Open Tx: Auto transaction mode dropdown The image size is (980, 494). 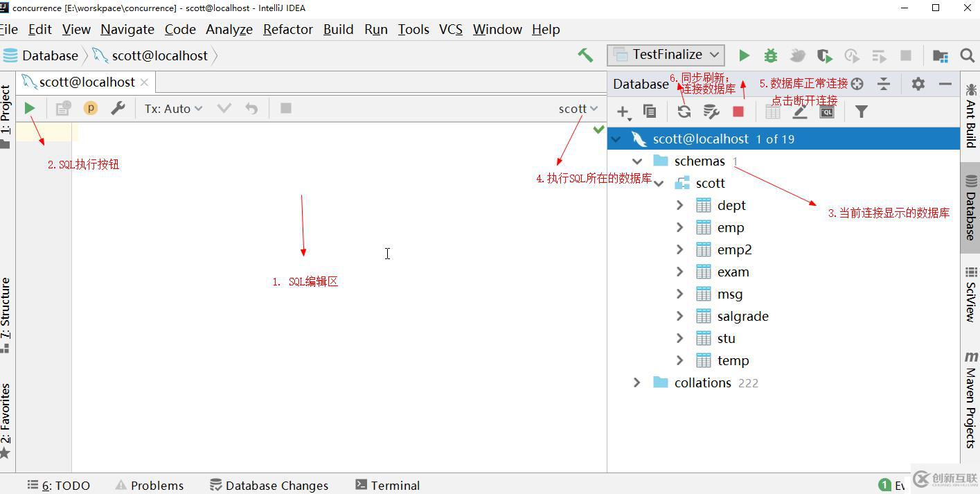pyautogui.click(x=173, y=108)
